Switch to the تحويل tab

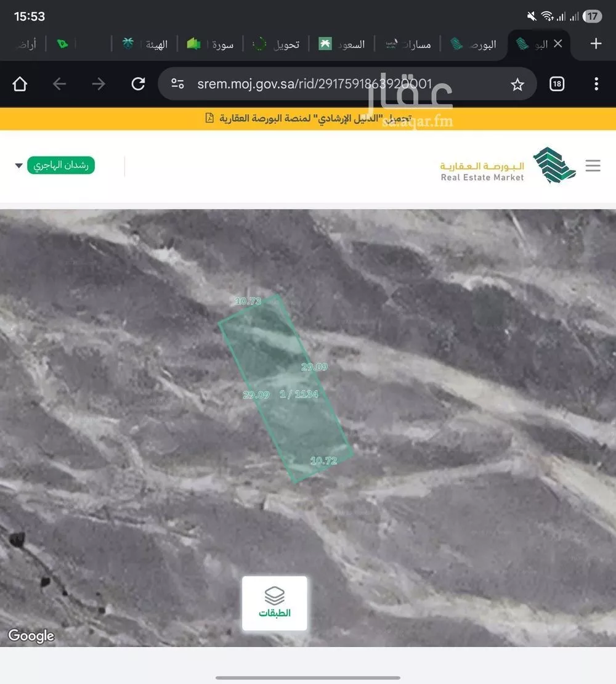[x=277, y=44]
